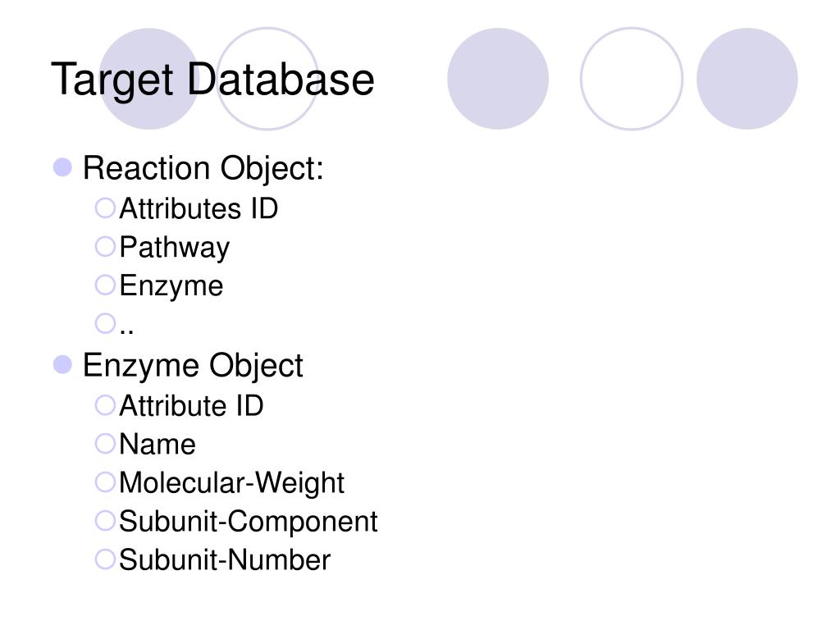The height and width of the screenshot is (630, 840).
Task: Click the 'Attribute ID' item under Enzyme Object
Action: tap(191, 405)
